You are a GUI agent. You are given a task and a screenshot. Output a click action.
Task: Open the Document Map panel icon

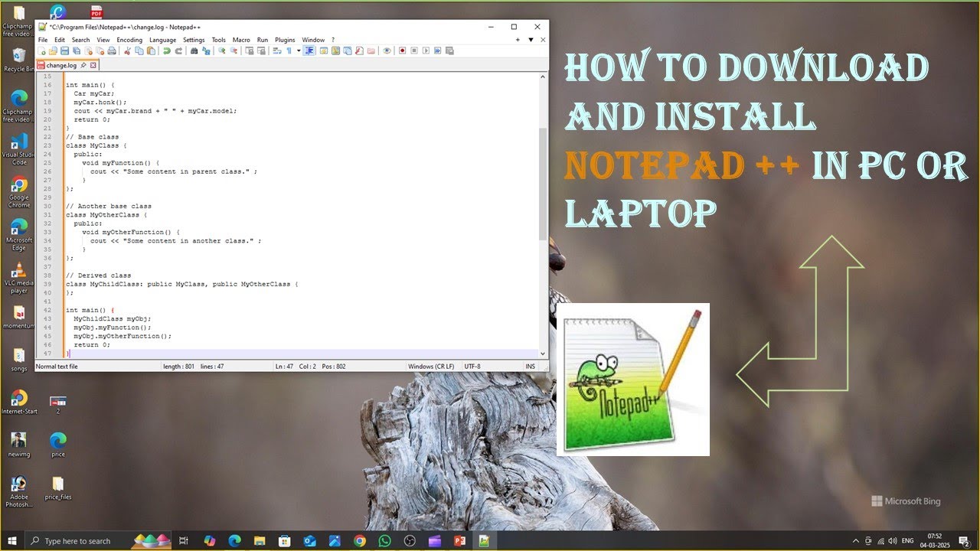[x=335, y=51]
